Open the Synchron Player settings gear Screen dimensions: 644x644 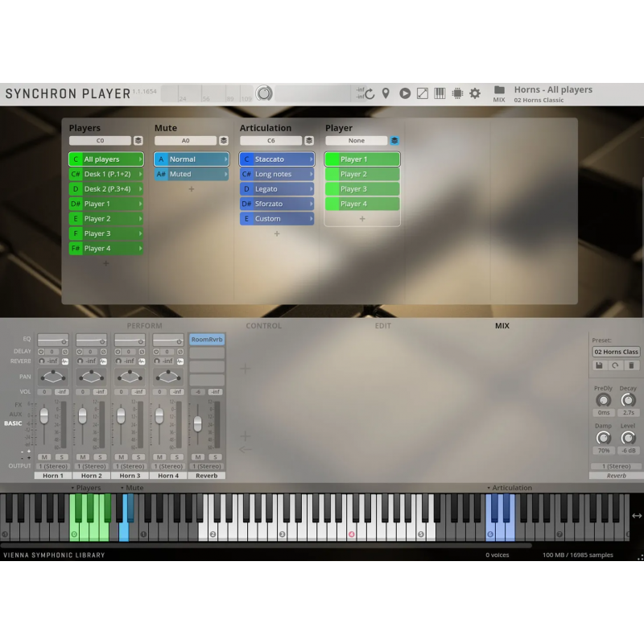click(x=474, y=93)
